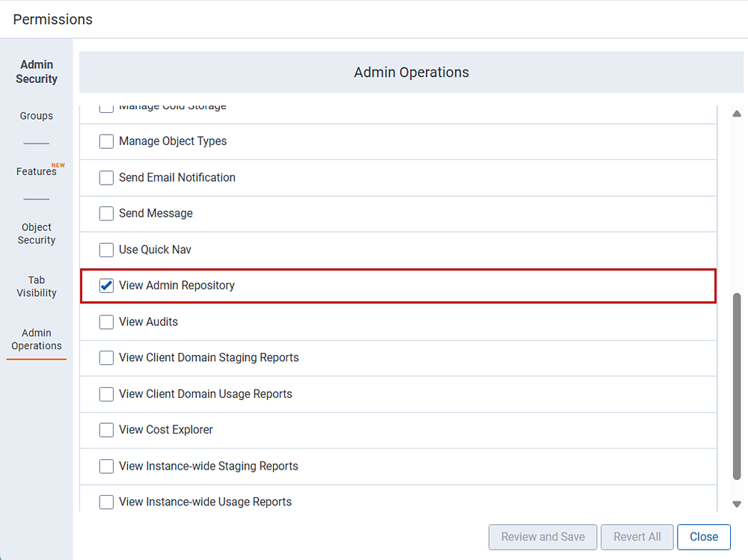Disable the View Admin Repository permission

[106, 285]
